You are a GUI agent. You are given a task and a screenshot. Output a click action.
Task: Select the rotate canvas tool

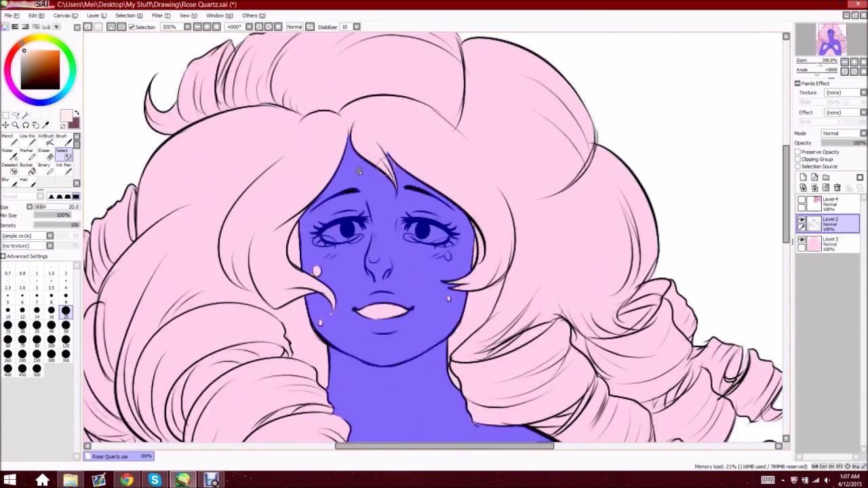click(26, 125)
